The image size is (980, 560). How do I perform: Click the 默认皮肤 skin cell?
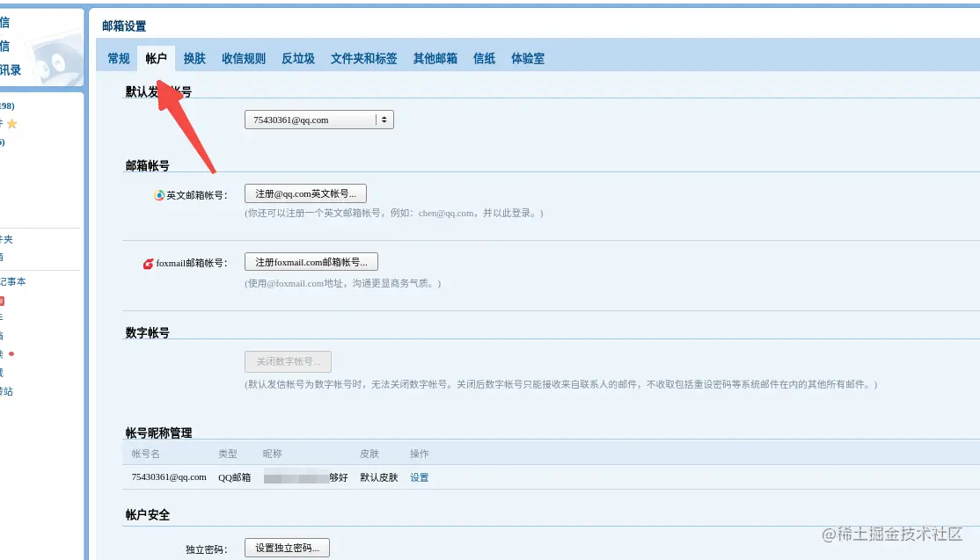379,477
